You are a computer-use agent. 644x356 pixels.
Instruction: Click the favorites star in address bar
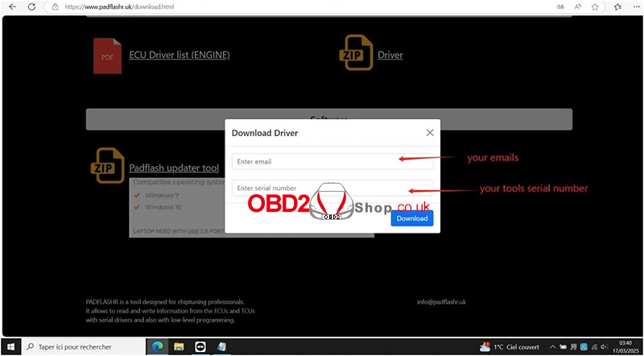coord(595,6)
